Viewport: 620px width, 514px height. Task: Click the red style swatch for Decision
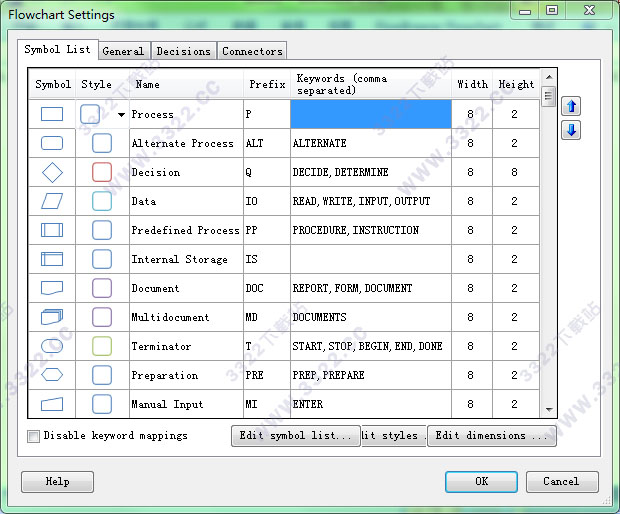102,172
